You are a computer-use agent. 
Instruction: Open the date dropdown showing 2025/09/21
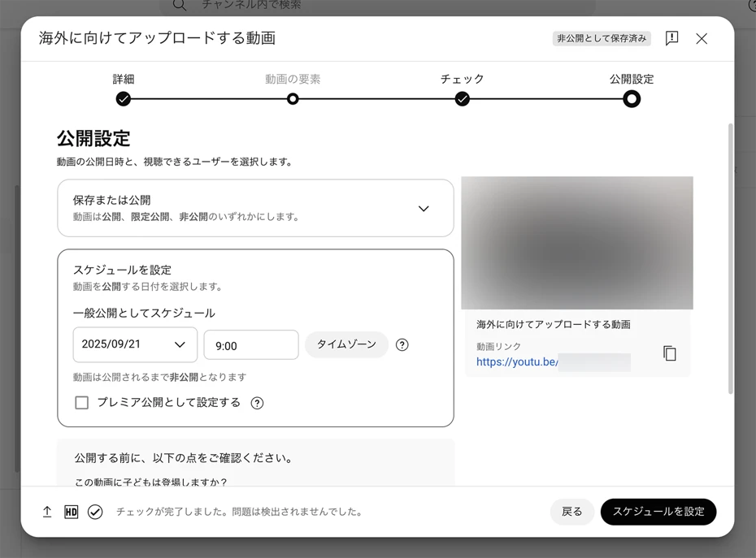pyautogui.click(x=135, y=344)
